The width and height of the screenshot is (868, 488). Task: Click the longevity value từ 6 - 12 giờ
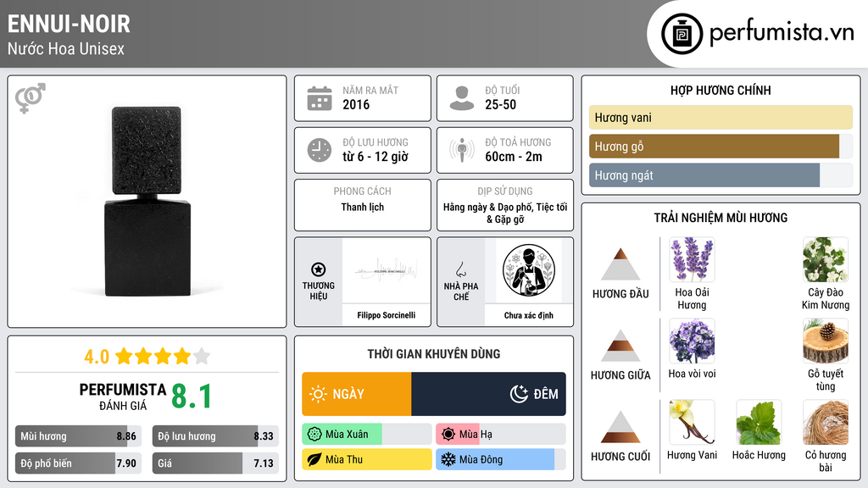(376, 157)
